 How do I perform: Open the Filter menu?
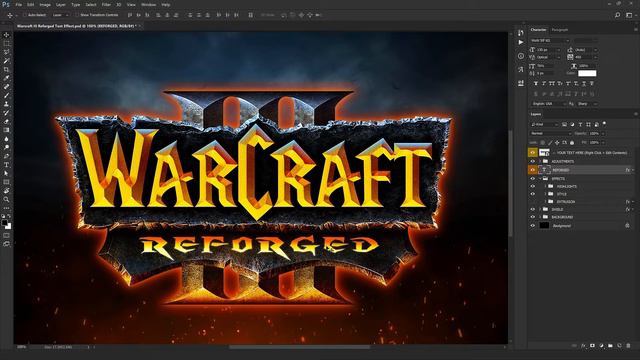[106, 4]
